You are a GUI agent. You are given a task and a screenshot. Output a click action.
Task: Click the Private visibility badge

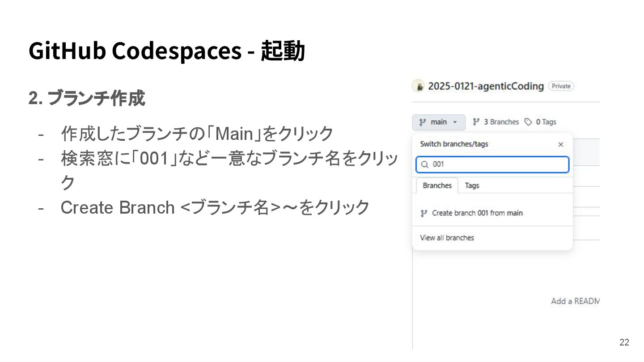coord(561,86)
